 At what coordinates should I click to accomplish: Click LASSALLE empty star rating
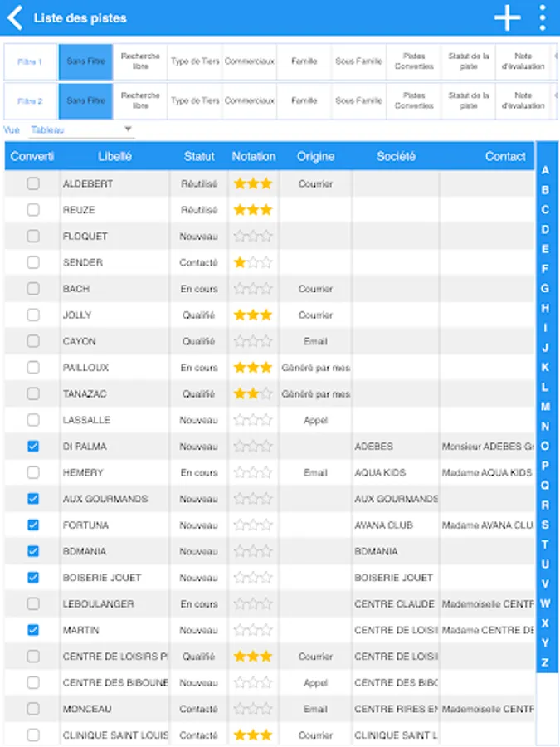click(253, 420)
